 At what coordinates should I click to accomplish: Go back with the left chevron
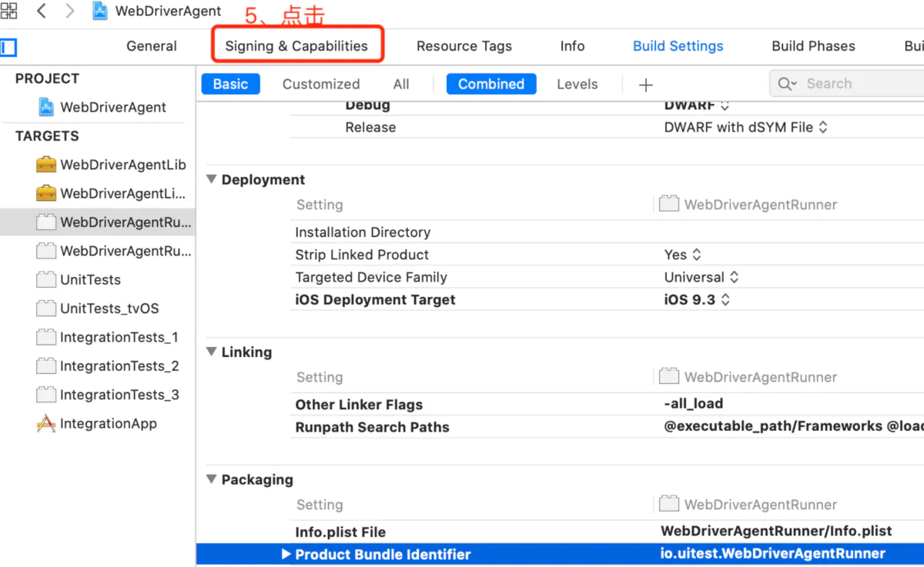(x=42, y=11)
